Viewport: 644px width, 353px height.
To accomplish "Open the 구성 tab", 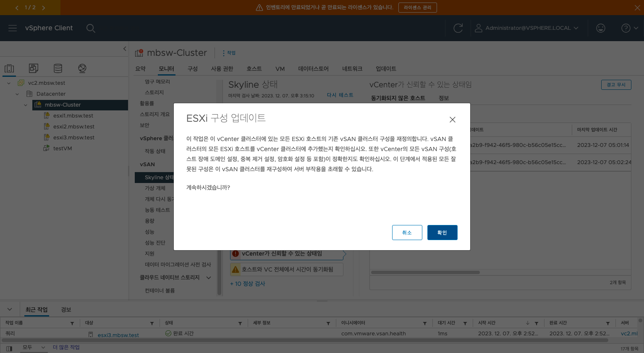I will click(x=192, y=69).
